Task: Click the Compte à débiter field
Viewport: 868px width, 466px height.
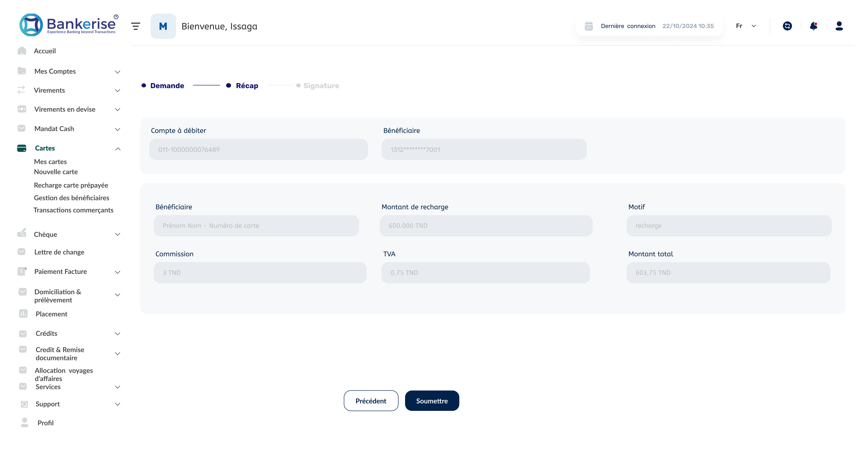Action: pos(258,150)
